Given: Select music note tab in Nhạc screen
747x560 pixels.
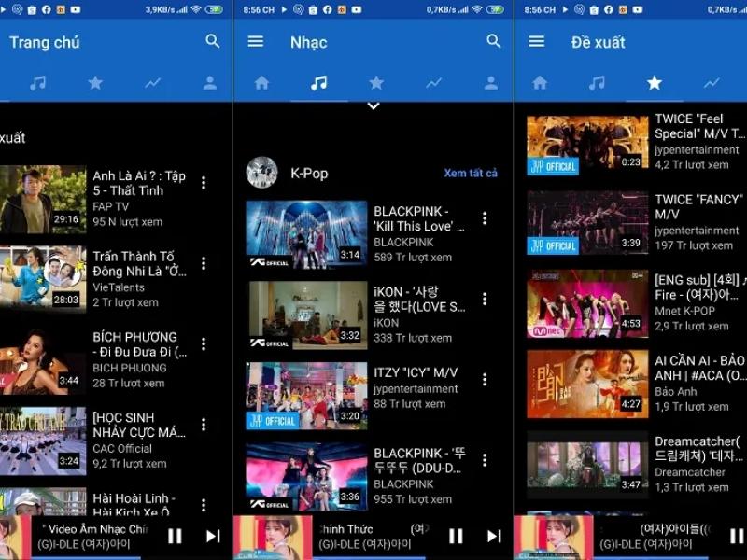Looking at the screenshot, I should (318, 83).
